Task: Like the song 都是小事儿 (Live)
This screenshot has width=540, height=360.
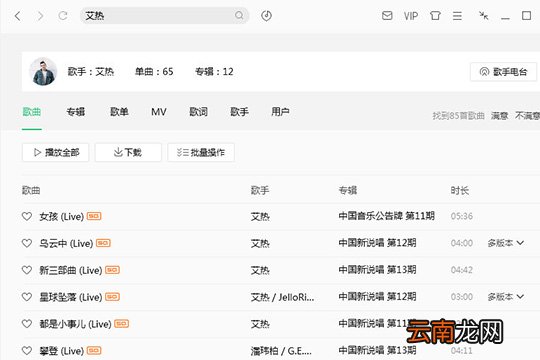Action: coord(27,324)
